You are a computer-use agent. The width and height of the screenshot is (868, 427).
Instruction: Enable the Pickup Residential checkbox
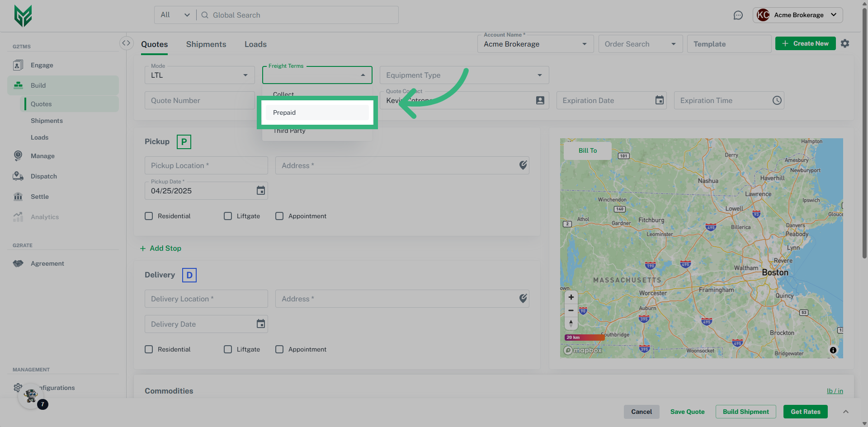point(149,216)
